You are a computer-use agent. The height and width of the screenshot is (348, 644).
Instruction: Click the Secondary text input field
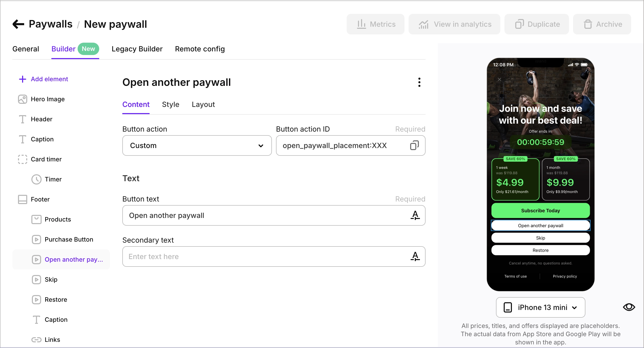(274, 256)
